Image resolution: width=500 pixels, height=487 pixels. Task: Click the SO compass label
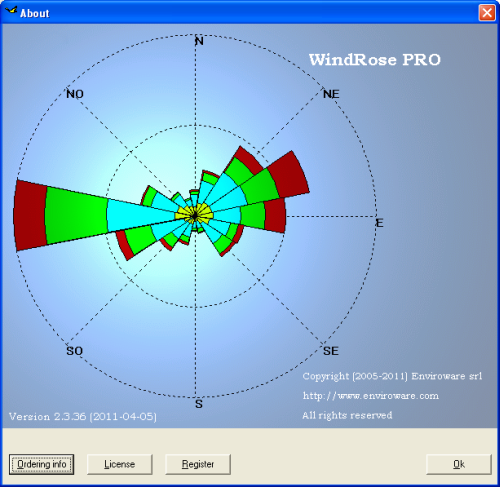click(74, 351)
